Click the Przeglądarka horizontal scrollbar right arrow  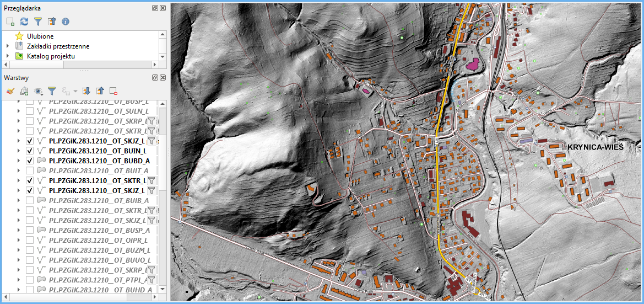pyautogui.click(x=155, y=65)
